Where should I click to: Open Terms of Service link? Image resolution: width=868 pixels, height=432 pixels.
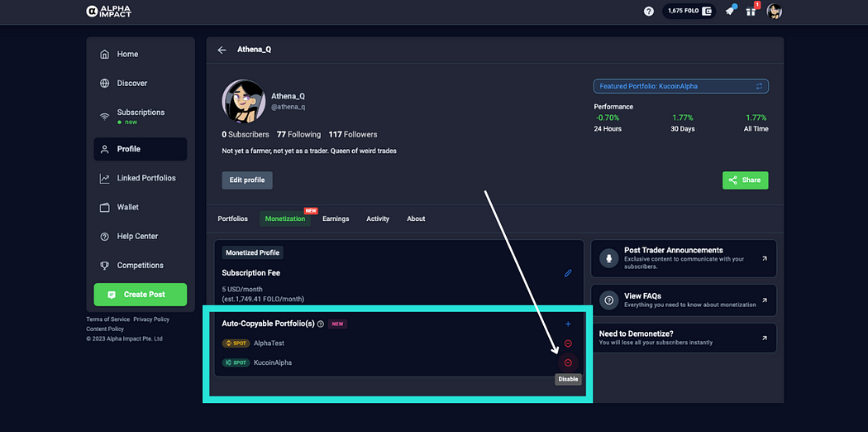(108, 319)
